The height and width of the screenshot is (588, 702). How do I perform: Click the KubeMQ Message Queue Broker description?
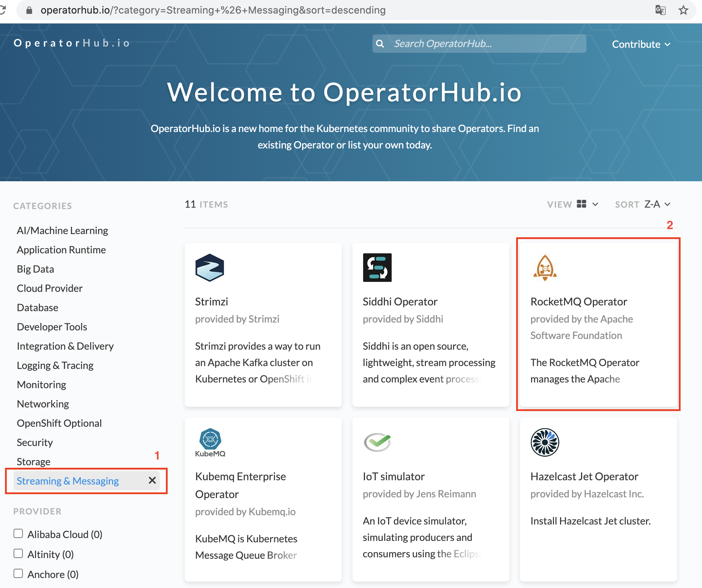coord(246,547)
